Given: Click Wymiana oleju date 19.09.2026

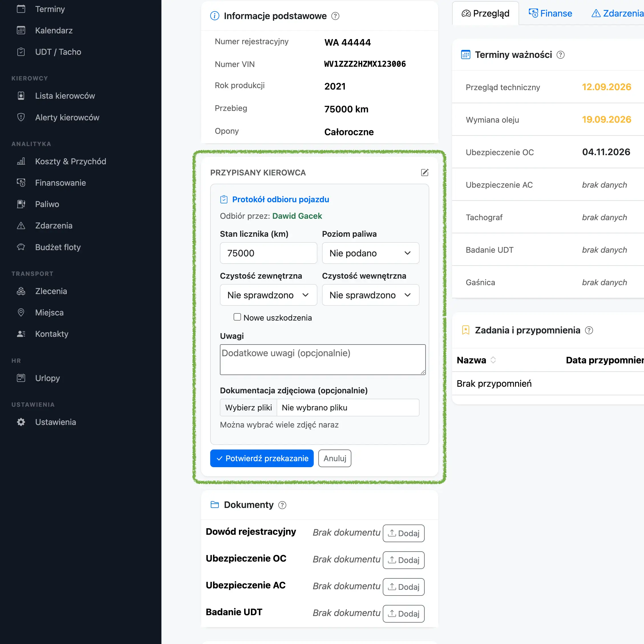Looking at the screenshot, I should [x=606, y=119].
